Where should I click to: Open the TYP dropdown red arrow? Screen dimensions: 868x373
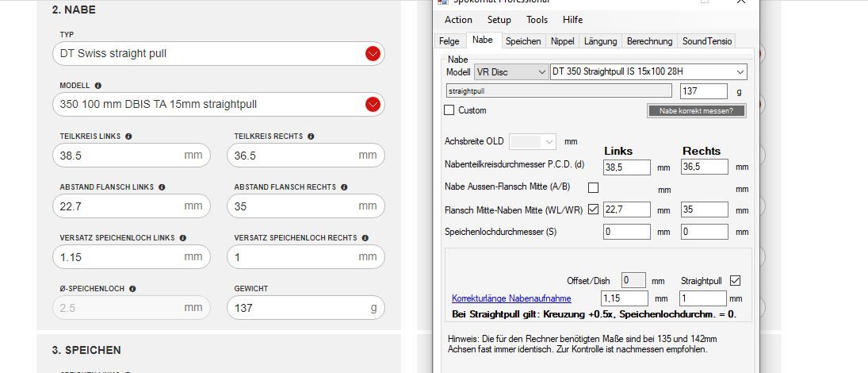pos(373,54)
